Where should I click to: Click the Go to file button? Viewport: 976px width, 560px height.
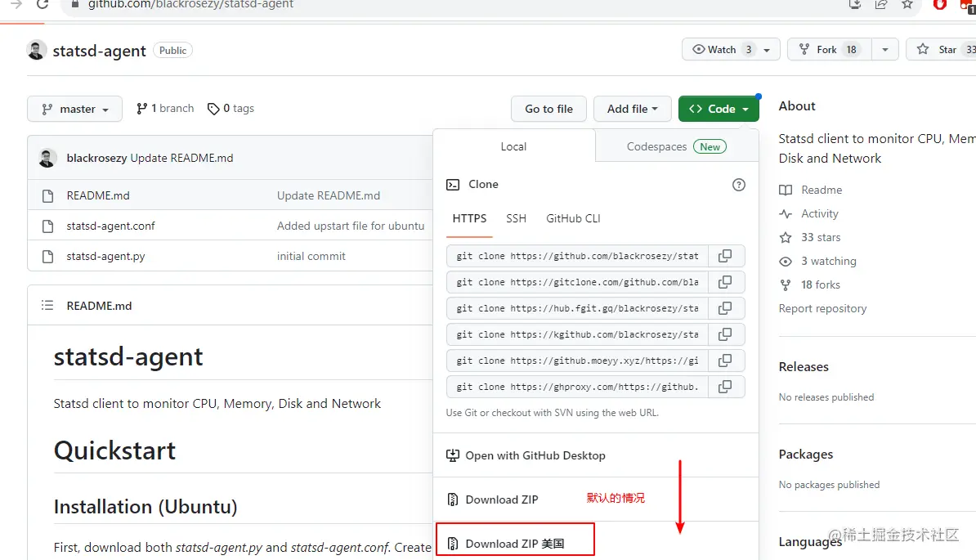click(x=548, y=109)
